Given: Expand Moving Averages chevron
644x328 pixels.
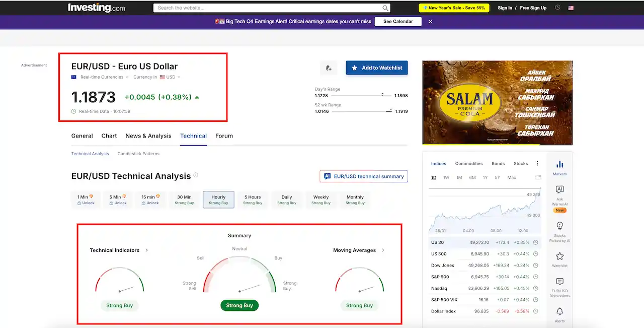Looking at the screenshot, I should (383, 250).
